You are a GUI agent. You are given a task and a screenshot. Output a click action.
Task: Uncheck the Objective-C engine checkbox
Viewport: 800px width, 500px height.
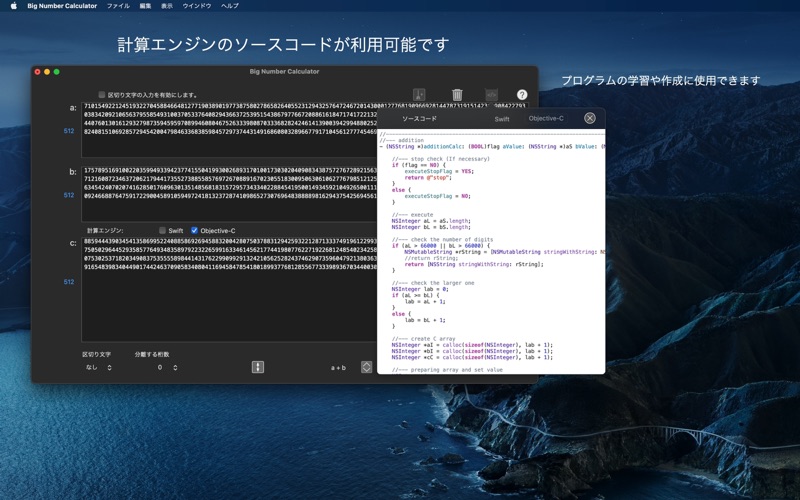tap(195, 231)
